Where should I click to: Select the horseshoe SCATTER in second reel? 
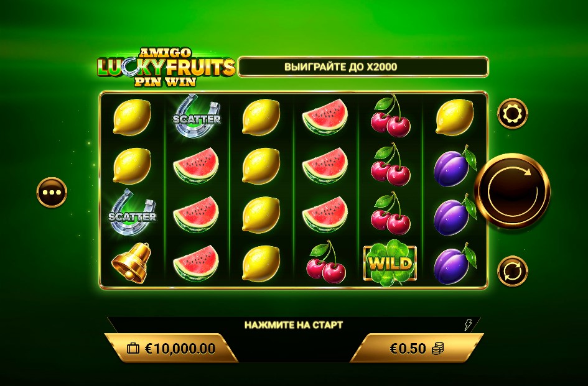(197, 117)
